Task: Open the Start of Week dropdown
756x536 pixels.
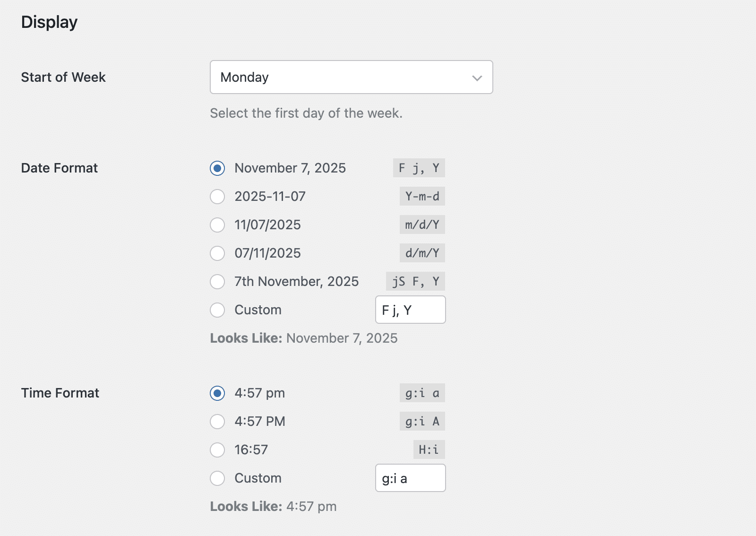Action: (351, 77)
